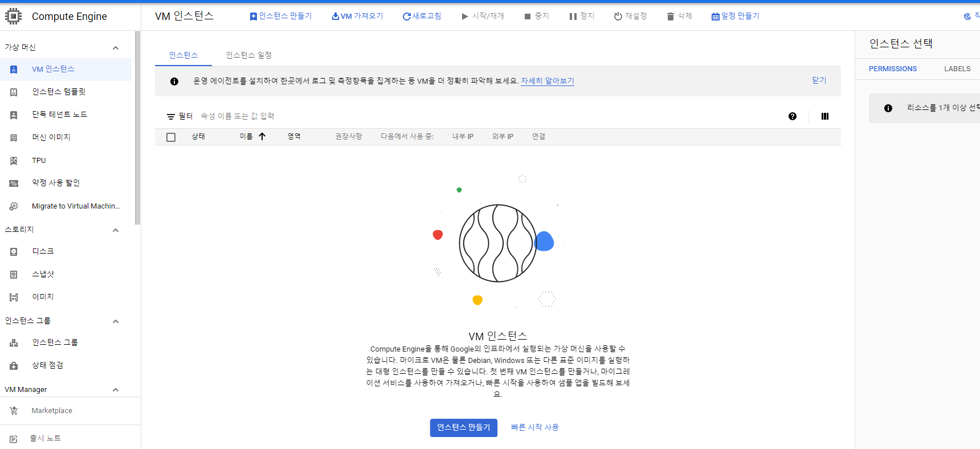Click VM 가져오기 toolbar button
The height and width of the screenshot is (449, 980).
(x=358, y=16)
